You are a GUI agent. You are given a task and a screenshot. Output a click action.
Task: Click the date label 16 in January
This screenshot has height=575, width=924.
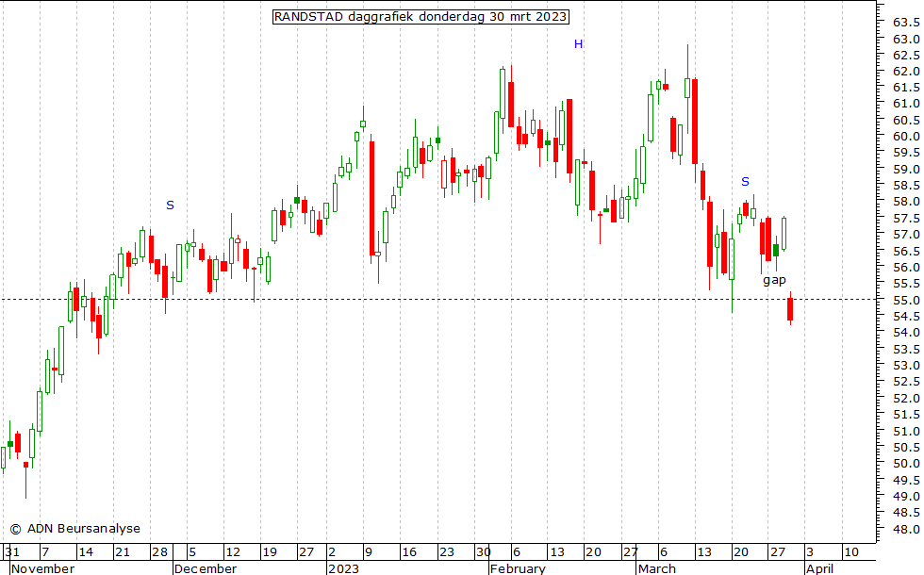(x=409, y=552)
